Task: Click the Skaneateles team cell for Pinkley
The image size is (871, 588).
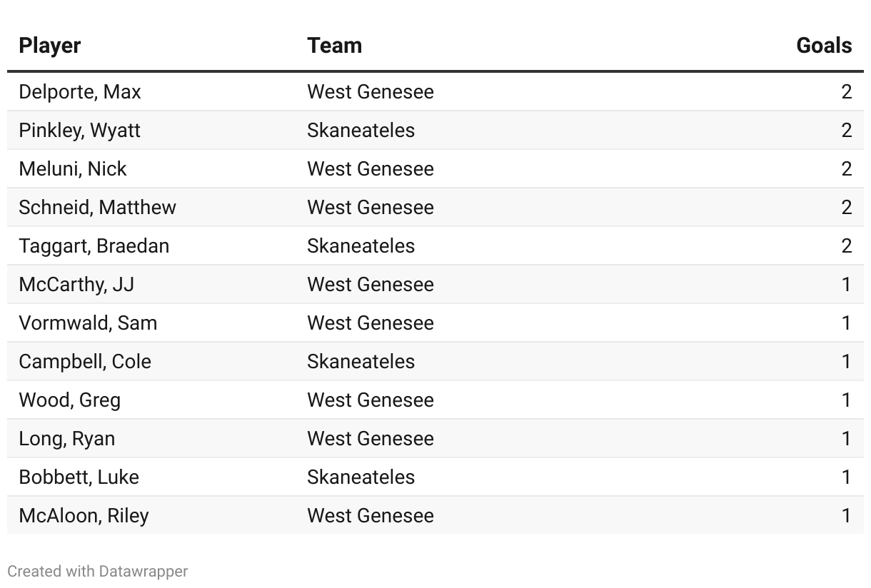Action: [x=361, y=131]
